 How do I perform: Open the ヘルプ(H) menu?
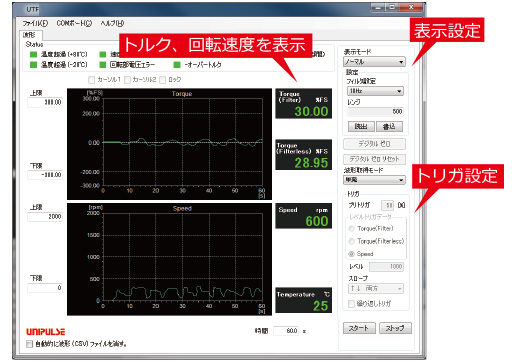pyautogui.click(x=112, y=23)
